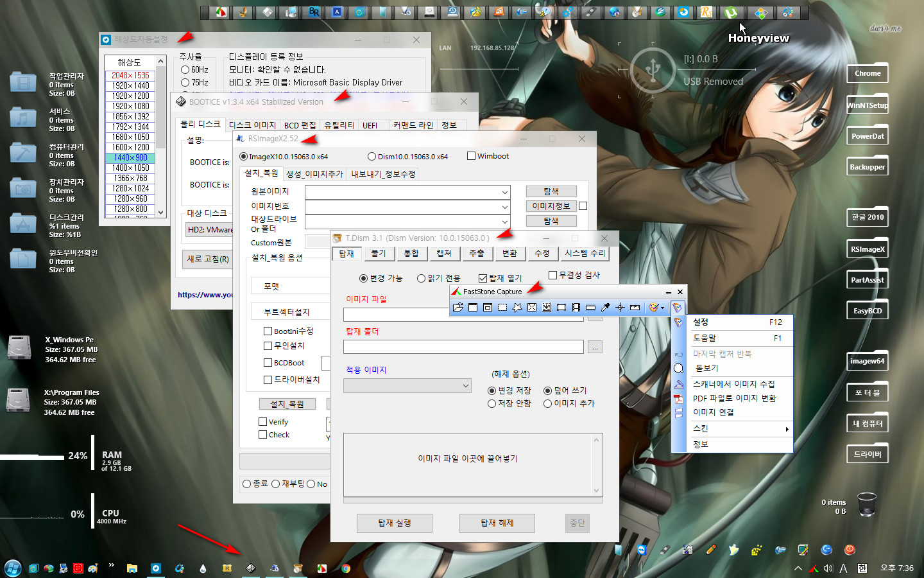Select Capture Window/Object icon in FastStone
Screen dimensions: 924x578
pos(488,308)
